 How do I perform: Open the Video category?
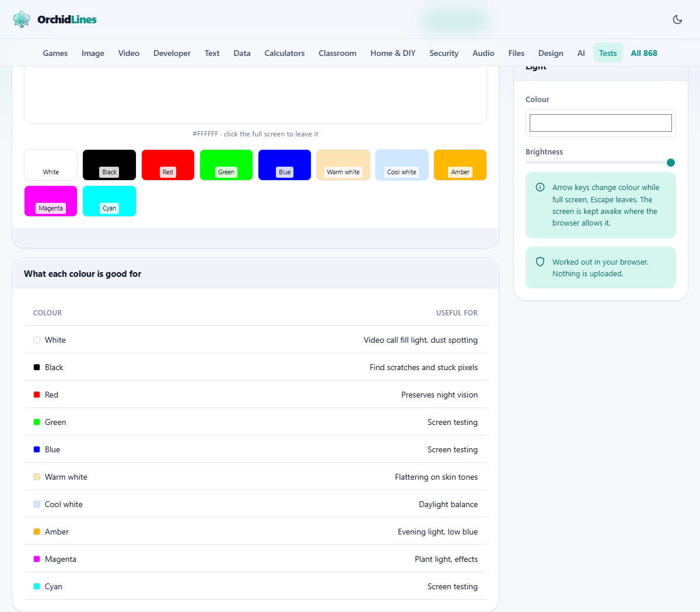pos(129,53)
